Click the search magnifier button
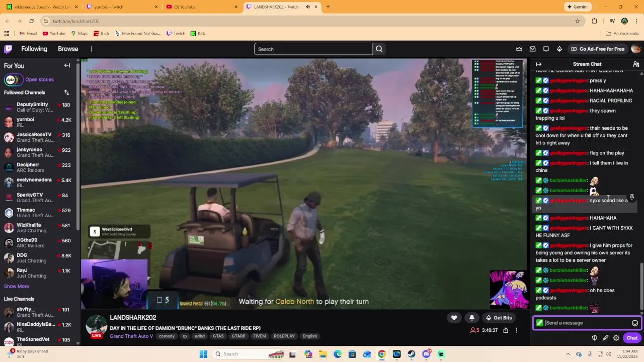Screen dimensions: 644x362 [379, 49]
